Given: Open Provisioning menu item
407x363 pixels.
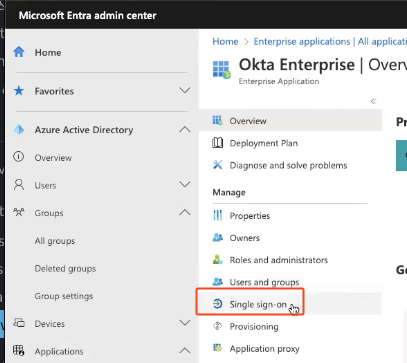Looking at the screenshot, I should 254,327.
